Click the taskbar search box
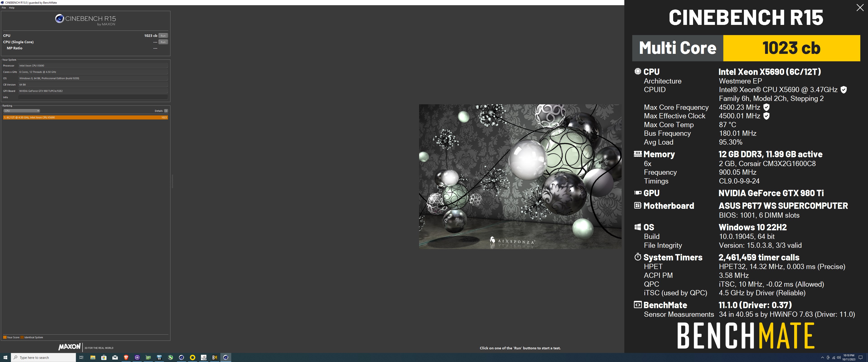 coord(43,358)
